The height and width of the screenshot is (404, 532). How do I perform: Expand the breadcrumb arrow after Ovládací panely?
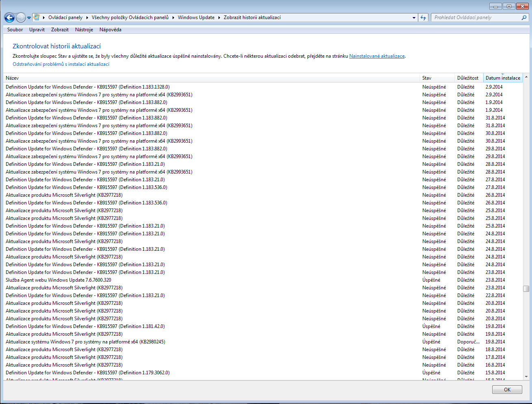pyautogui.click(x=87, y=17)
